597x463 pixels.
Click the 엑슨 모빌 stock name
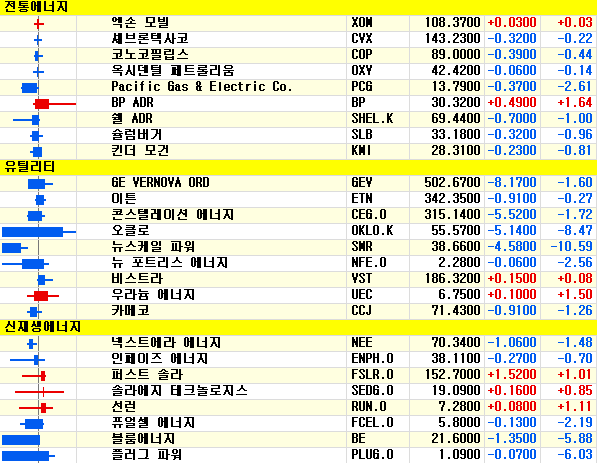(140, 23)
